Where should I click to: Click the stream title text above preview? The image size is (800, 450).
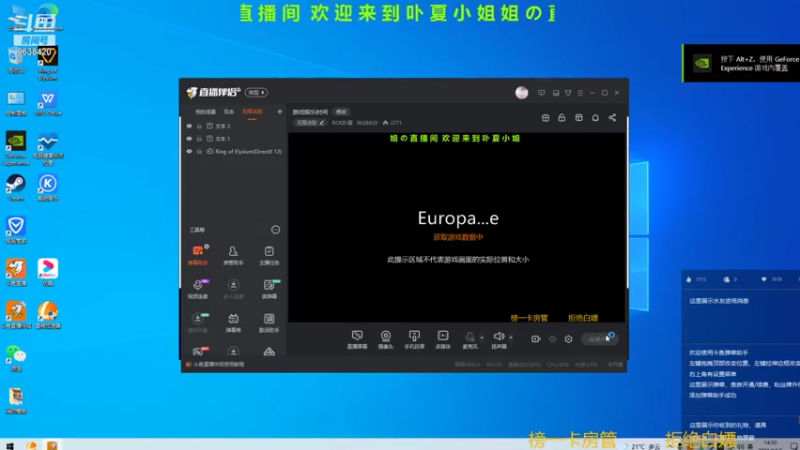pyautogui.click(x=310, y=112)
